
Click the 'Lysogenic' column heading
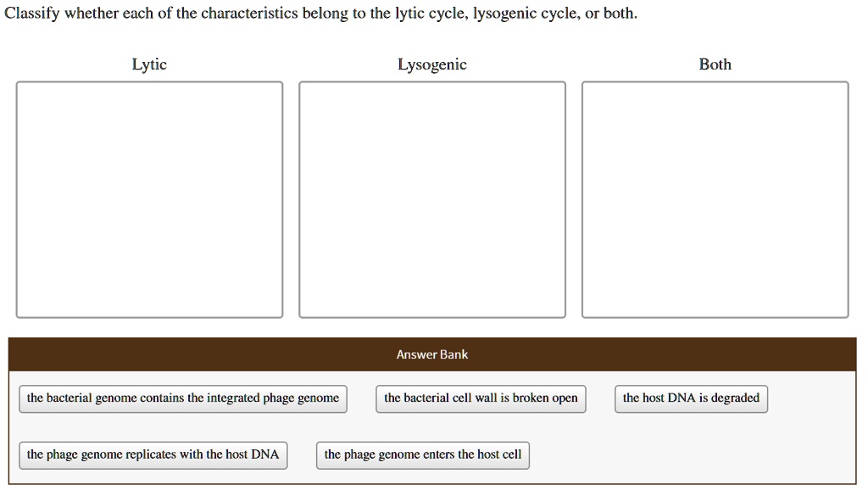coord(431,64)
